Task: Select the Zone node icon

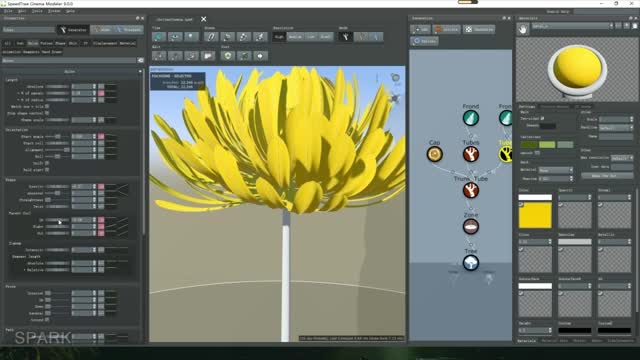Action: coord(471,227)
